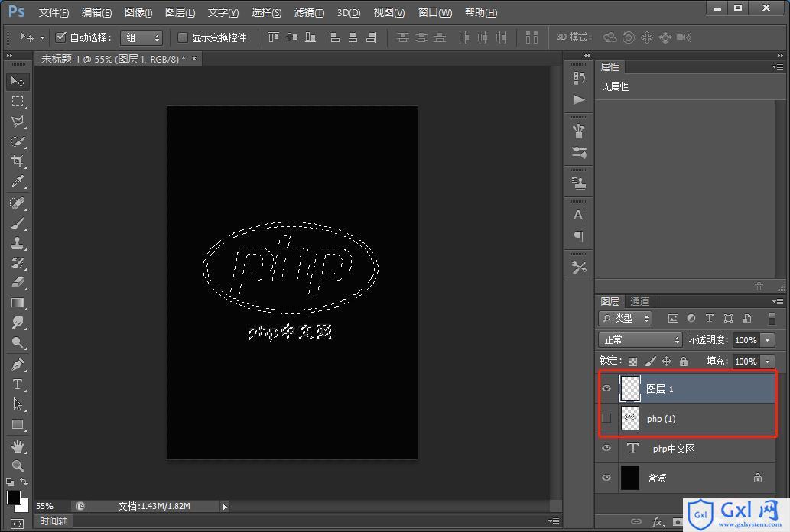The image size is (790, 532).
Task: Open the Layers panel flyout menu
Action: [x=778, y=301]
